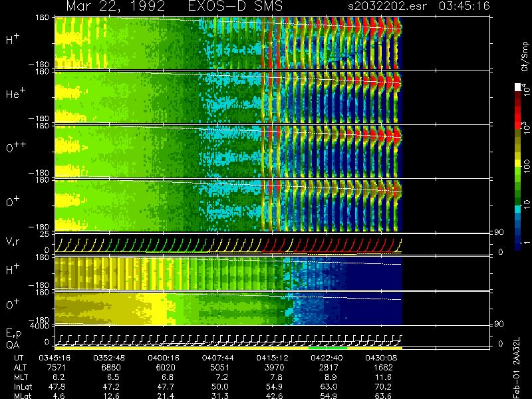This screenshot has height=399, width=532.
Task: Select UT value '0407:44'
Action: (218, 358)
